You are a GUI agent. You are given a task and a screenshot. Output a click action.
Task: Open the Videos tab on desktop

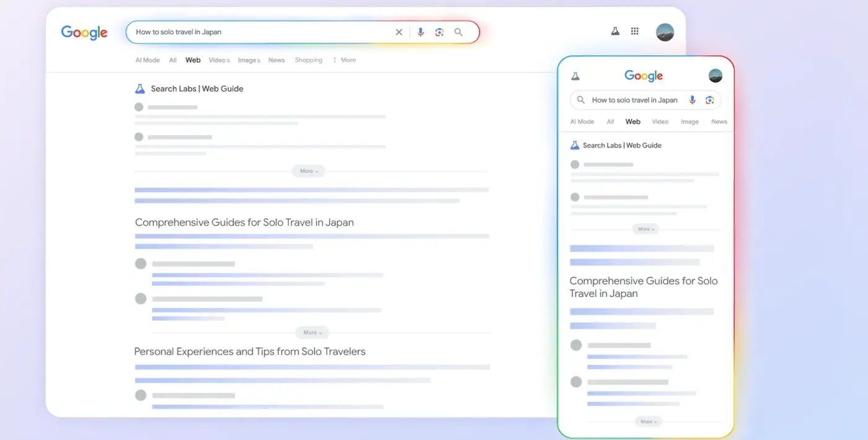click(x=219, y=60)
